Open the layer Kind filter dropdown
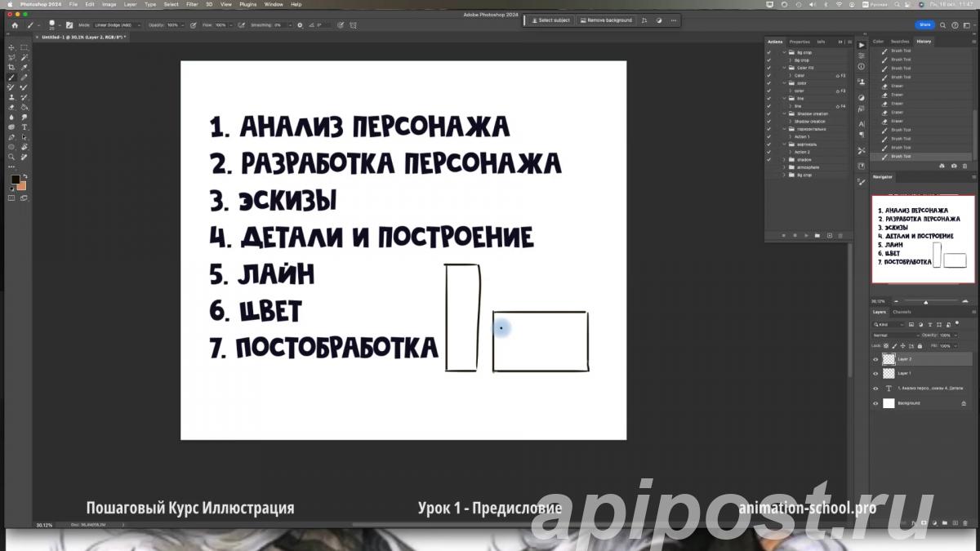The width and height of the screenshot is (980, 551). (889, 324)
